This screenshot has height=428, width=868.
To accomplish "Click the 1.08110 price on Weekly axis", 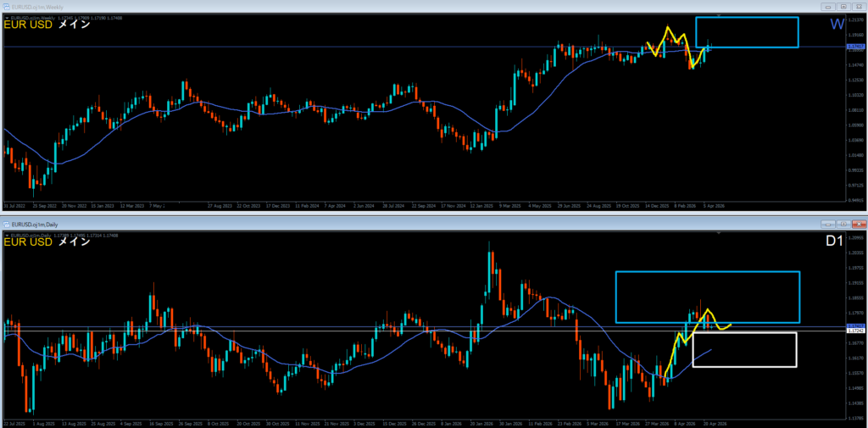I will coord(856,110).
